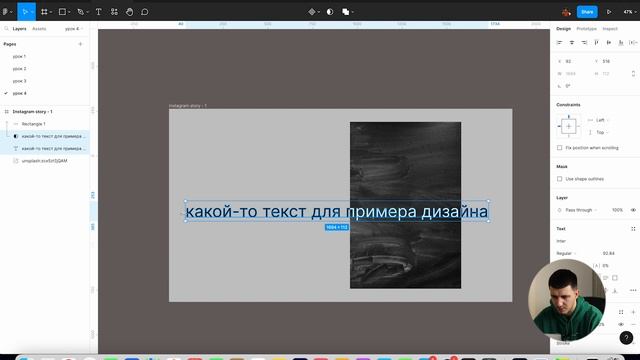The height and width of the screenshot is (360, 640).
Task: Enable Use shape outlines checkbox
Action: 560,179
